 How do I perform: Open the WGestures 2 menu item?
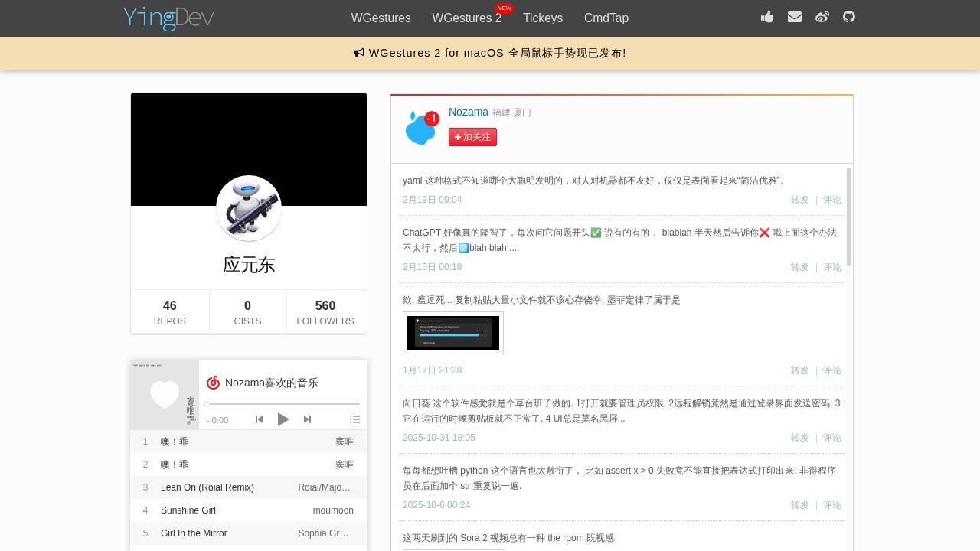tap(466, 18)
